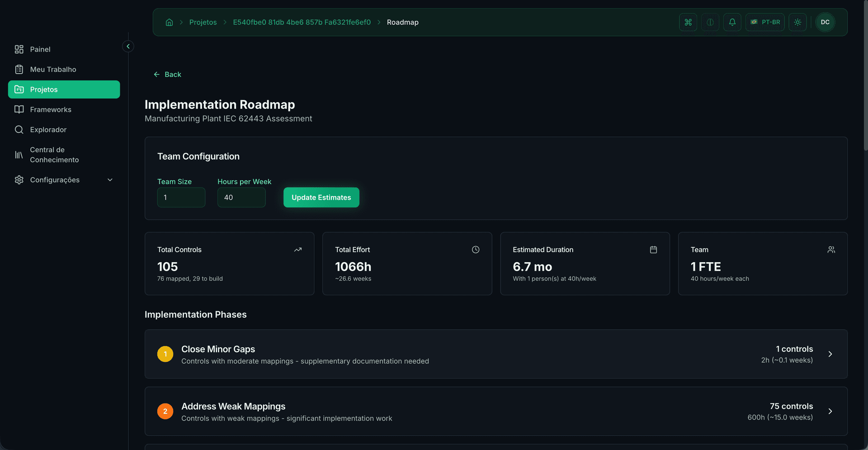Expand the Close Minor Gaps phase

click(830, 354)
